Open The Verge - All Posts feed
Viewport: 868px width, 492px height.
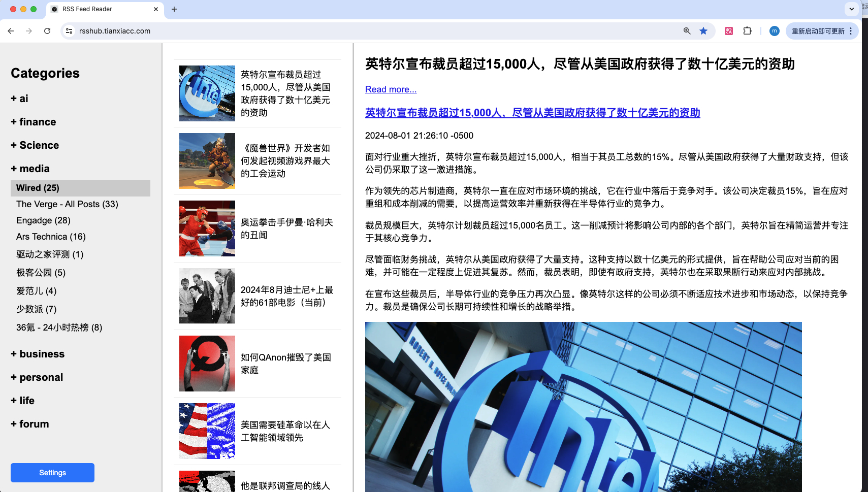(67, 204)
